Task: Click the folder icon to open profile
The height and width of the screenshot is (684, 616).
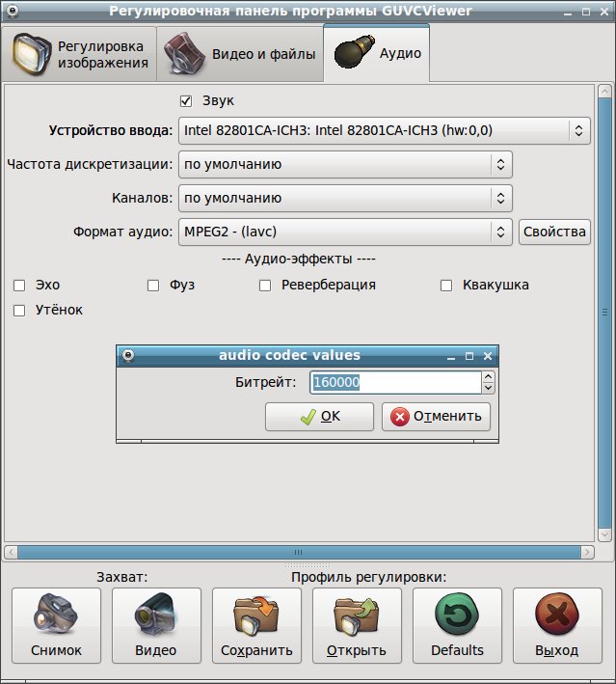Action: (357, 615)
